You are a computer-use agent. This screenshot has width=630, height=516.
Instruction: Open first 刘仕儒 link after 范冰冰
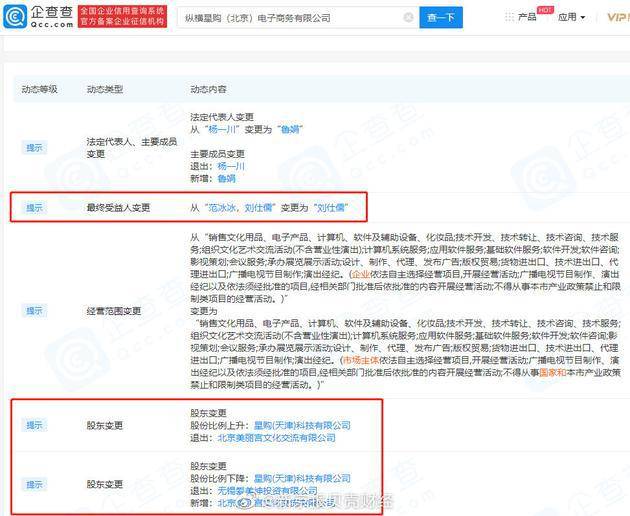coord(258,208)
